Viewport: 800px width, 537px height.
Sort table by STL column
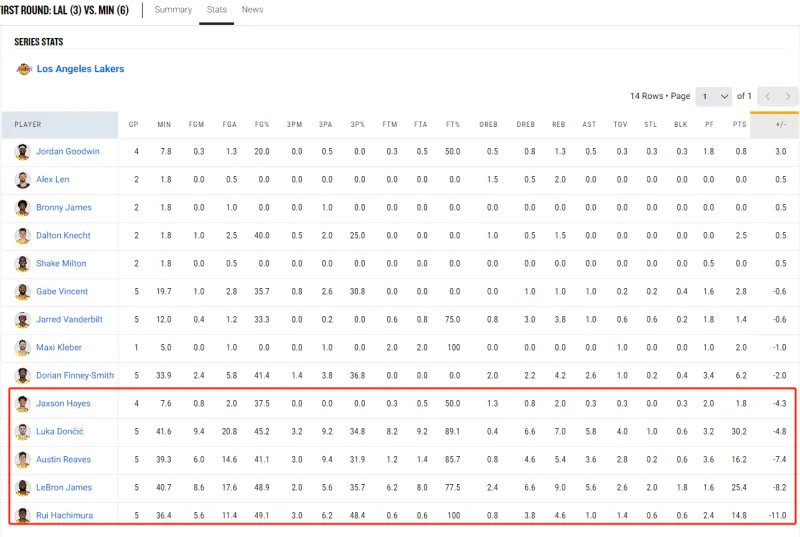pos(651,124)
